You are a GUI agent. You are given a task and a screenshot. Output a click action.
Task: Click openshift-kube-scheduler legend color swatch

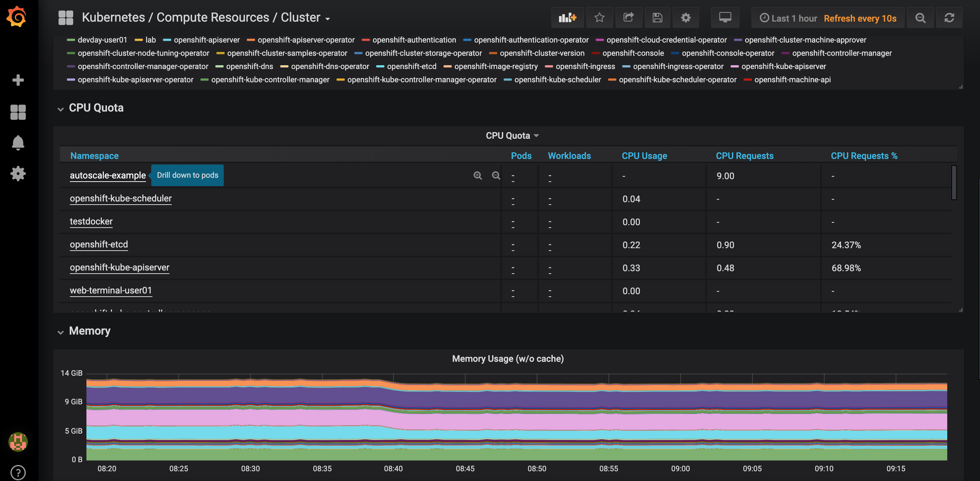click(x=507, y=80)
